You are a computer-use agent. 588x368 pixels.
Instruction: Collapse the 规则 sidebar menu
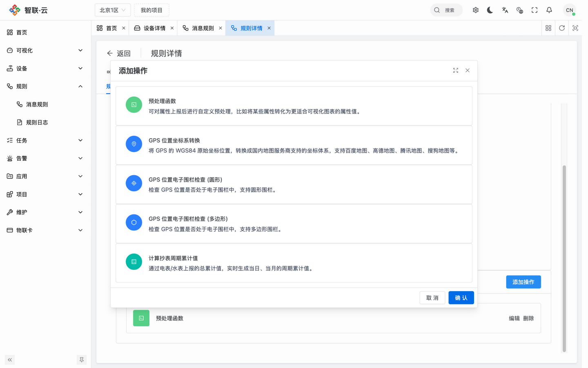[x=45, y=86]
